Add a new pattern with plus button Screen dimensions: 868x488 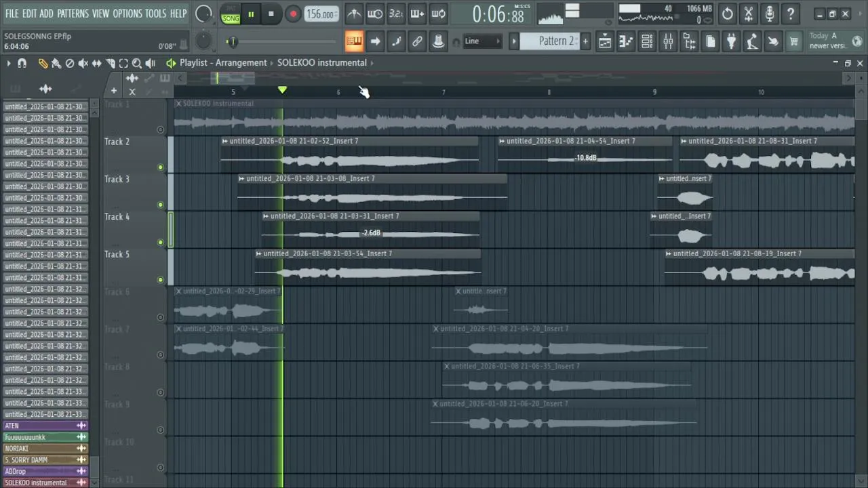tap(585, 41)
